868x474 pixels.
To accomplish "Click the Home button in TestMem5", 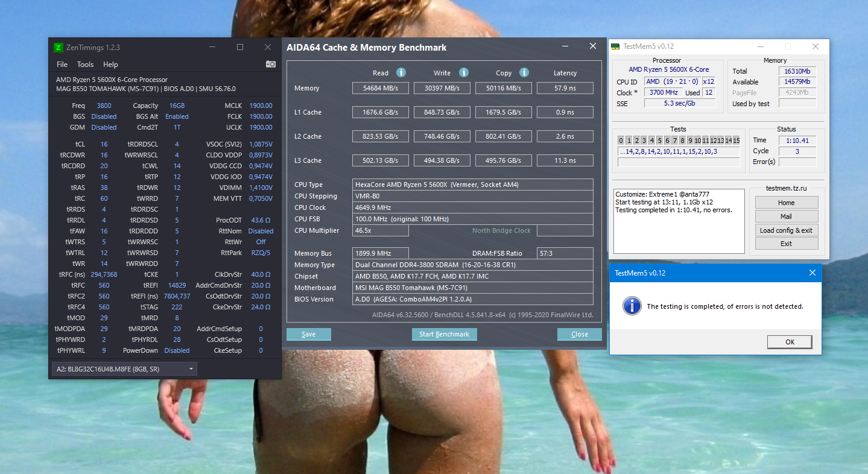I will pos(786,203).
